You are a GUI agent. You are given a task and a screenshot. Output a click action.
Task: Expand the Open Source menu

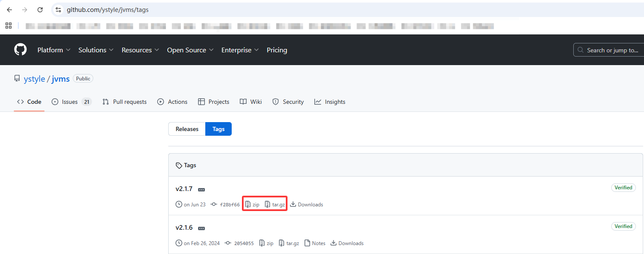[190, 50]
